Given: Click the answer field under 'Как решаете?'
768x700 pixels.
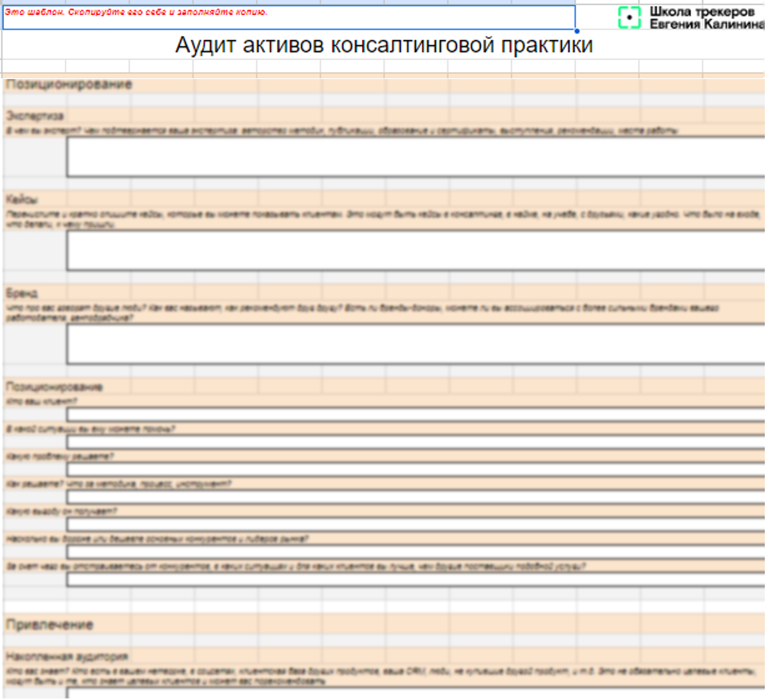Looking at the screenshot, I should (416, 497).
